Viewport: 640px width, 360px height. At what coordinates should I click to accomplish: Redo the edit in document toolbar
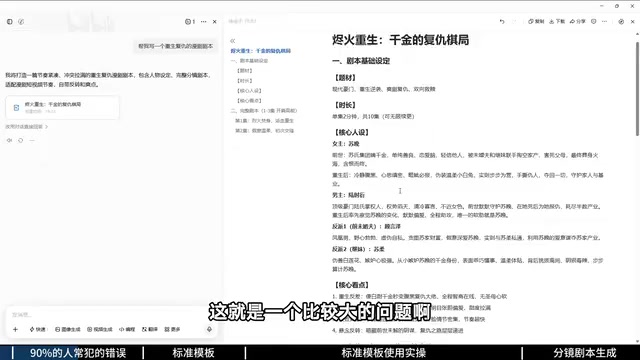(514, 22)
